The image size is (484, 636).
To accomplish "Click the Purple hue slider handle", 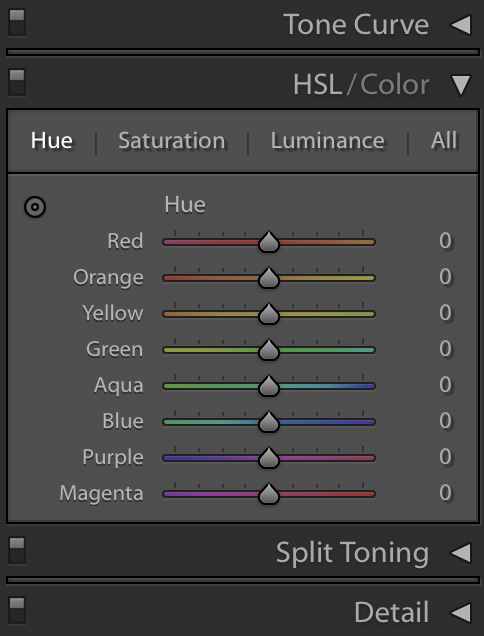I will (x=269, y=458).
